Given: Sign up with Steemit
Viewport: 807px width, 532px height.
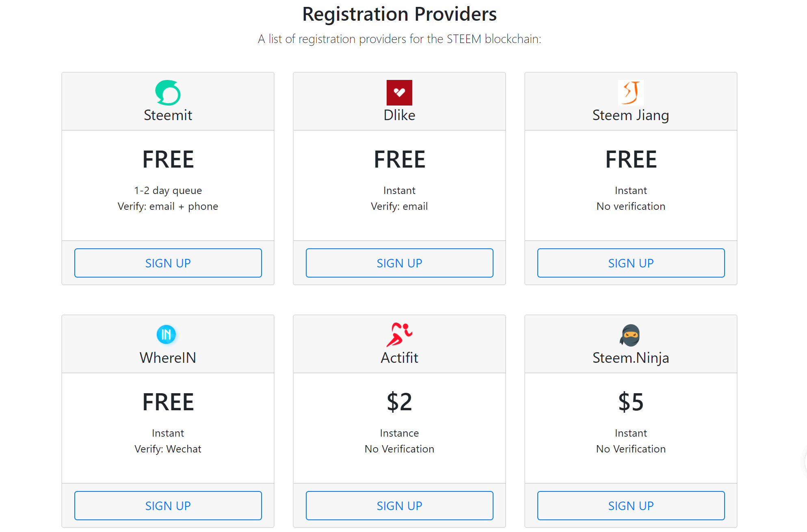Looking at the screenshot, I should click(168, 263).
